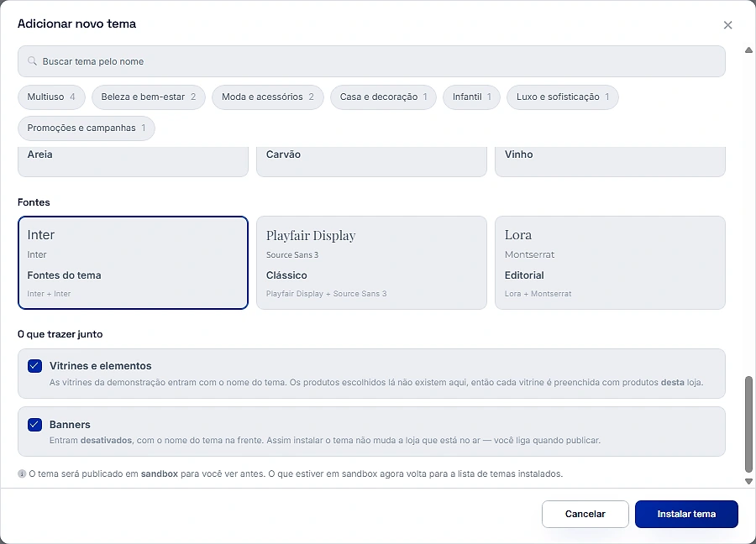Viewport: 756px width, 544px height.
Task: Select the Areia color palette card
Action: (x=133, y=162)
